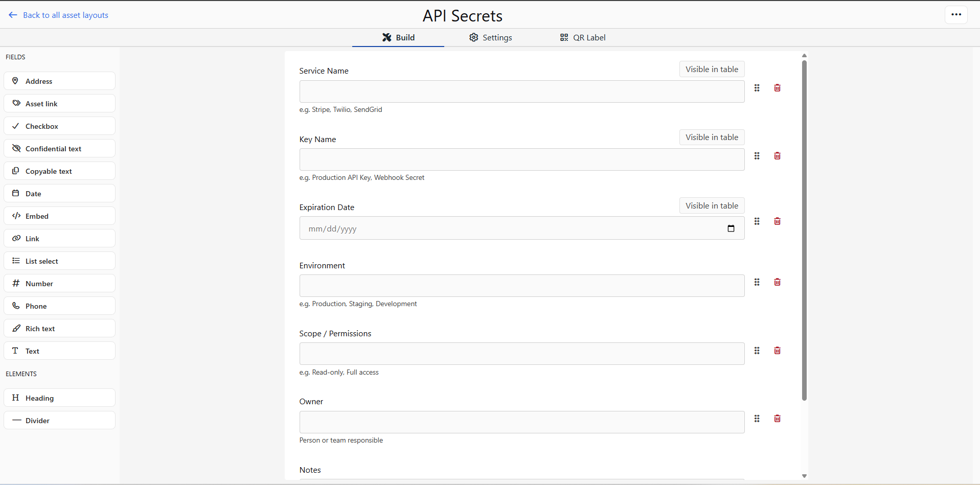Image resolution: width=980 pixels, height=485 pixels.
Task: Add an Embed field
Action: [59, 216]
